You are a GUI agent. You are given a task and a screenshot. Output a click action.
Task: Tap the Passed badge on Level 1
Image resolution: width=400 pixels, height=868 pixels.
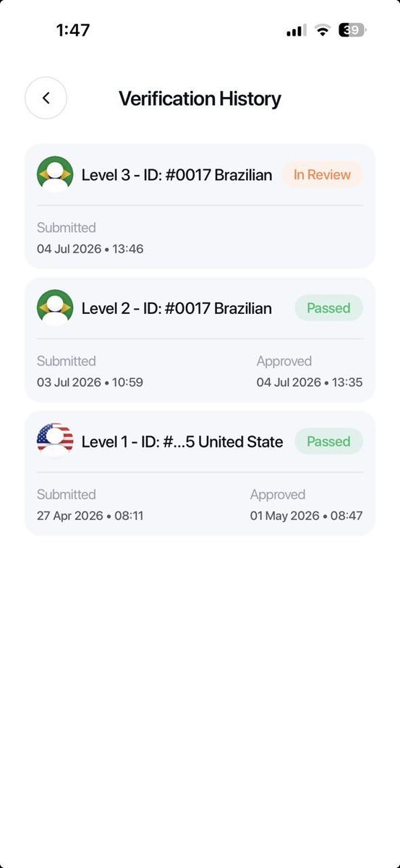pos(328,441)
